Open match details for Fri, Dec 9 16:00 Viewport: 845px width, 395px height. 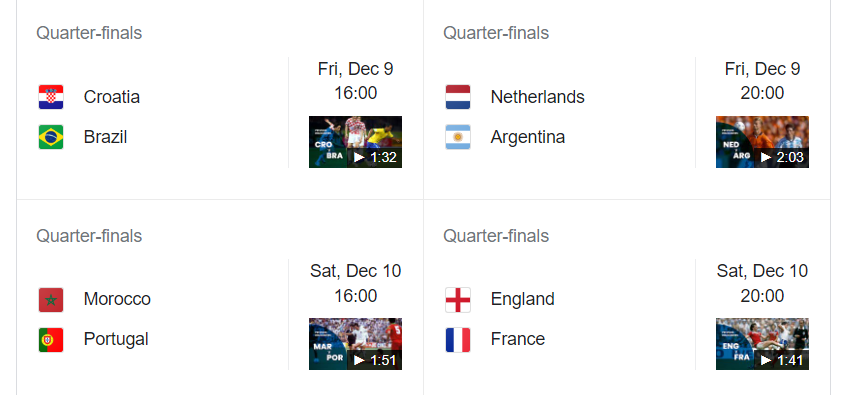click(356, 81)
